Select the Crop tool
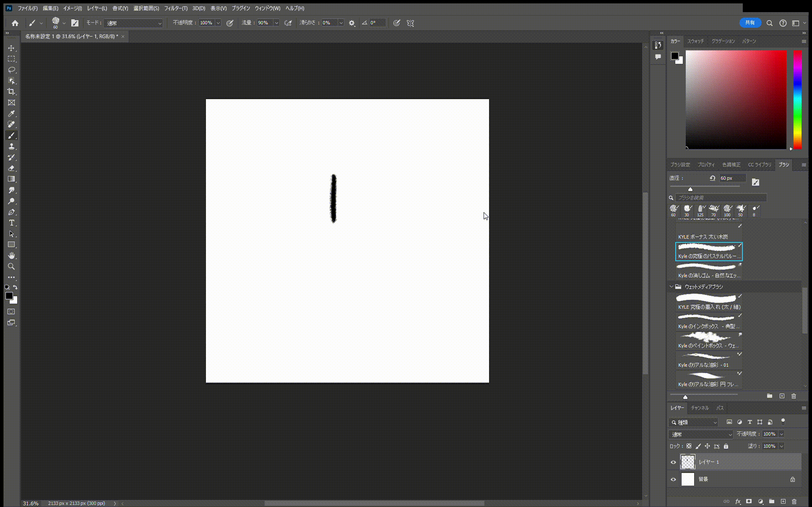This screenshot has height=507, width=812. pyautogui.click(x=11, y=91)
